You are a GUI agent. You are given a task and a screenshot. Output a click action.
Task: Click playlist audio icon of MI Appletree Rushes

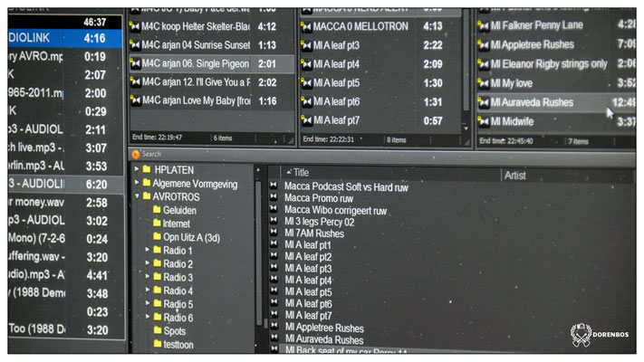click(x=484, y=44)
